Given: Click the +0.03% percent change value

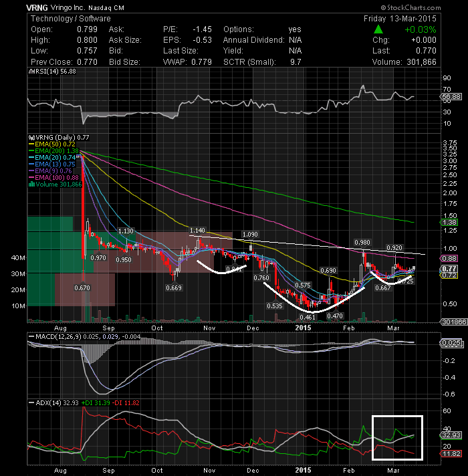Looking at the screenshot, I should (421, 29).
